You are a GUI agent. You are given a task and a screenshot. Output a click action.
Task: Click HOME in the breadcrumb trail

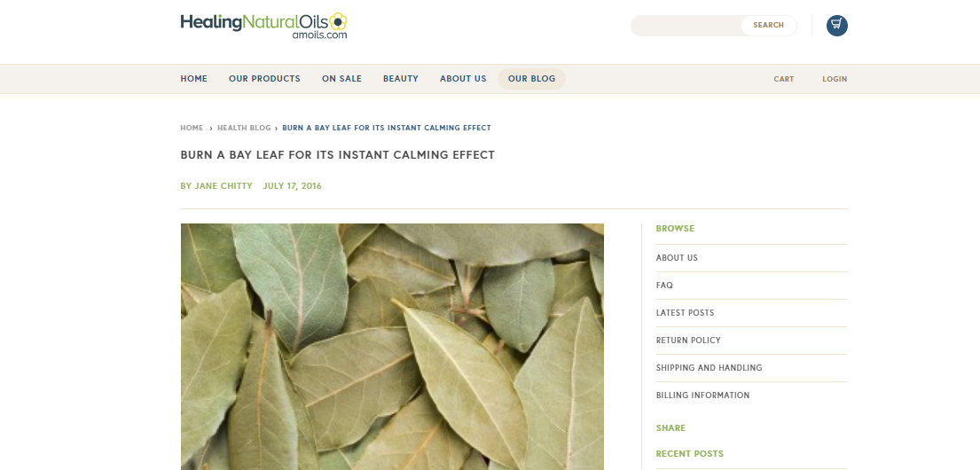point(192,128)
